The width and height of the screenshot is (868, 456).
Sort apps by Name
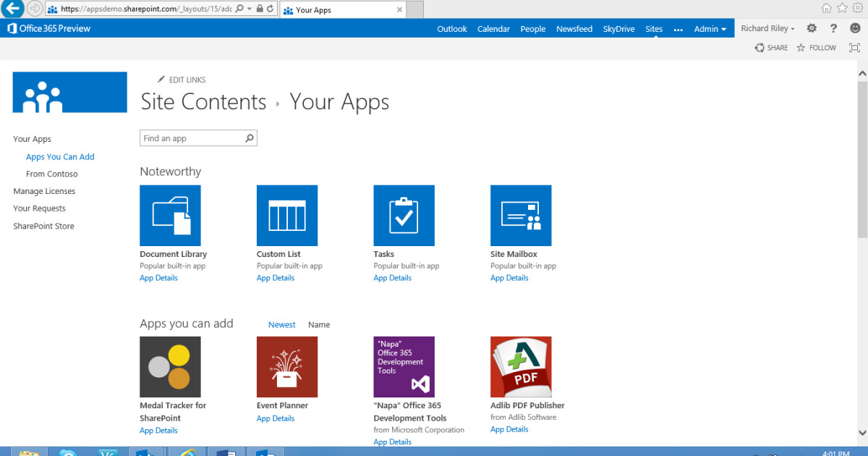319,324
